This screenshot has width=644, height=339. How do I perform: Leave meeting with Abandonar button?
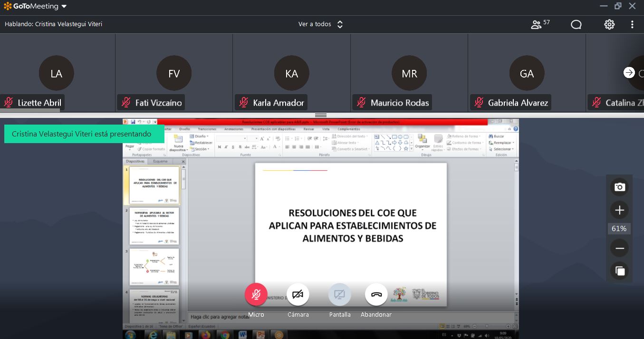point(376,295)
